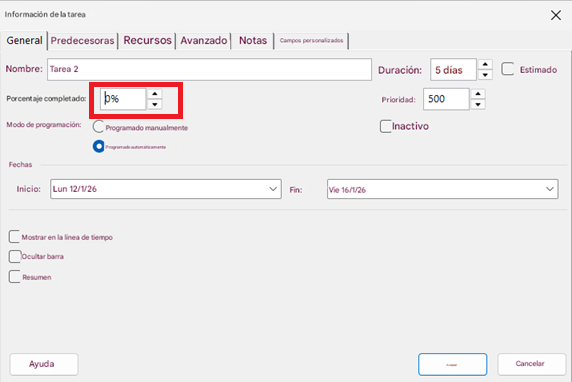The height and width of the screenshot is (382, 572).
Task: Open the Recursos tab
Action: (x=147, y=40)
